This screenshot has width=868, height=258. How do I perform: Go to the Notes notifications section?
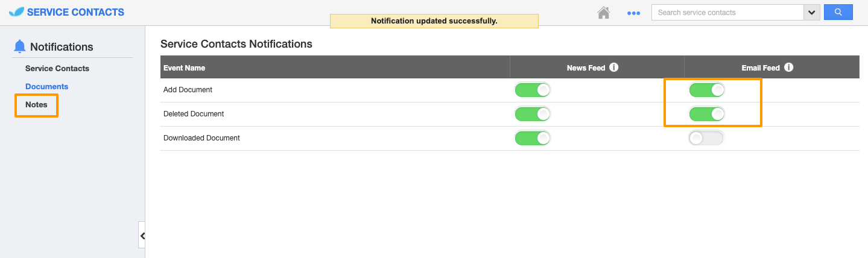36,105
